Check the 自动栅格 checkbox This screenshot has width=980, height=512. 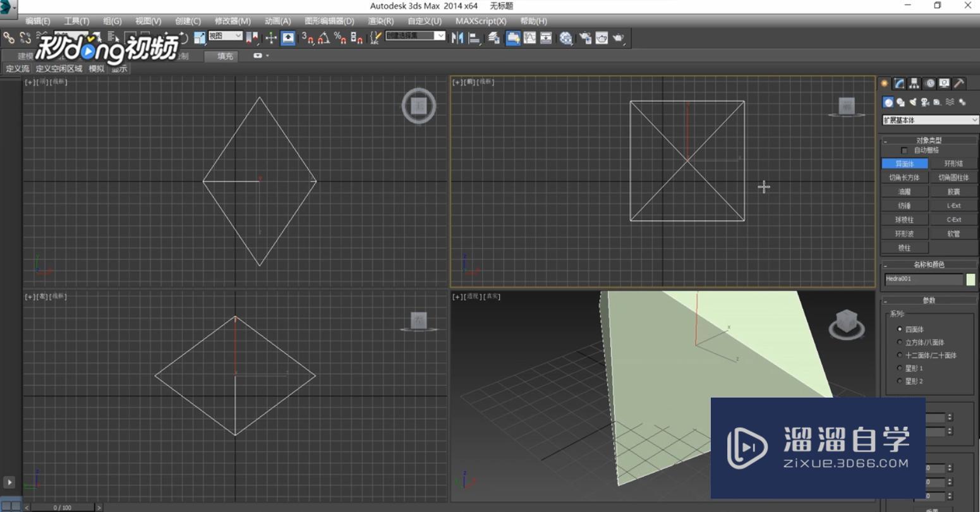click(x=904, y=150)
